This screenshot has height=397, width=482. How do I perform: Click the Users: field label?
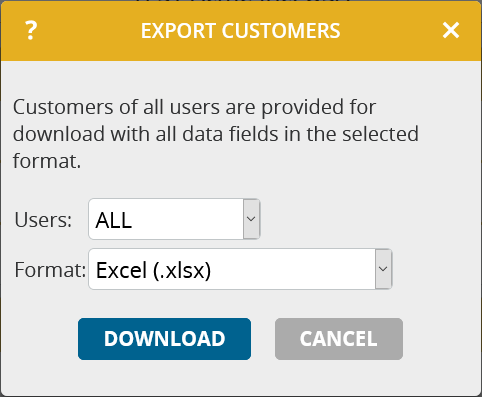pos(43,220)
